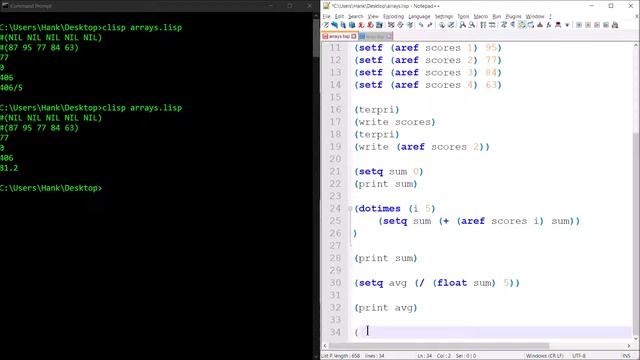The height and width of the screenshot is (360, 640).
Task: Click the editor horizontal scrollbar thumb
Action: tap(439, 346)
